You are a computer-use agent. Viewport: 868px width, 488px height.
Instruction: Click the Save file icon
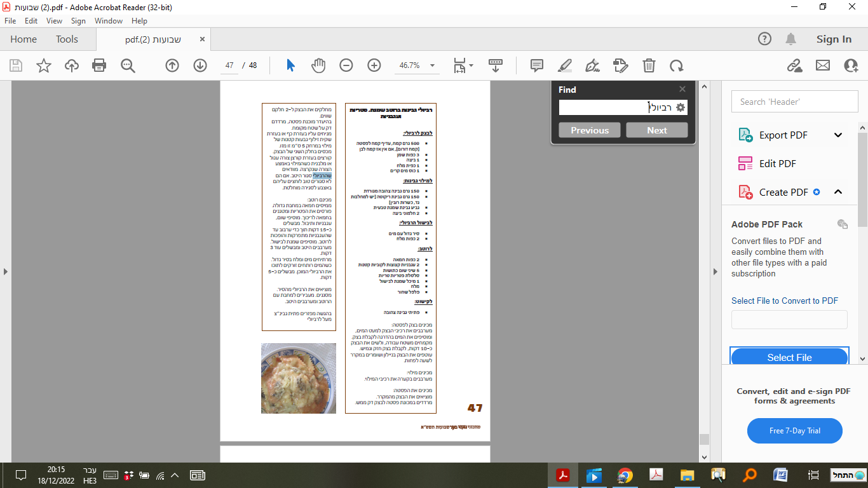[16, 65]
